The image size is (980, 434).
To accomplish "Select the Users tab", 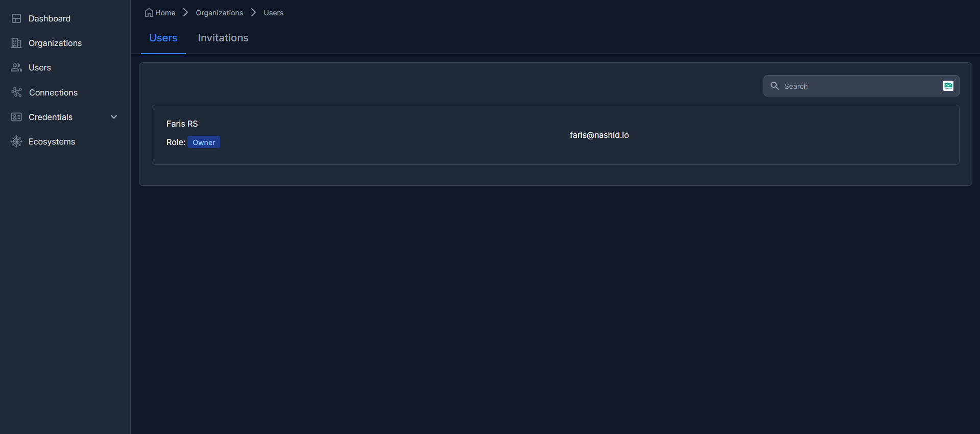I will [x=163, y=38].
